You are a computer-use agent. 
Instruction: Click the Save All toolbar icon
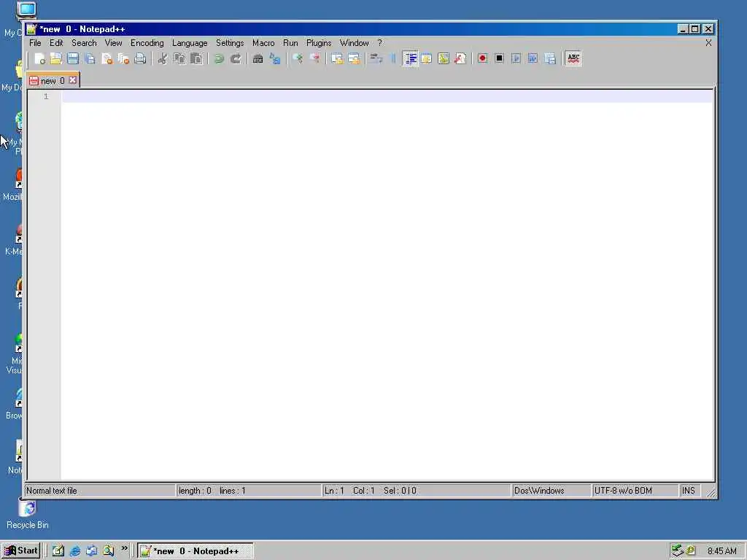click(x=90, y=58)
